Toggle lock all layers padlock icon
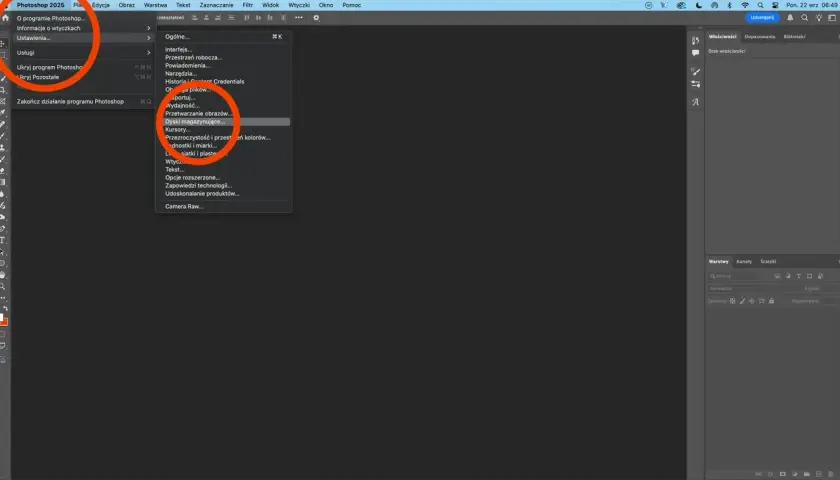This screenshot has height=480, width=840. (771, 301)
